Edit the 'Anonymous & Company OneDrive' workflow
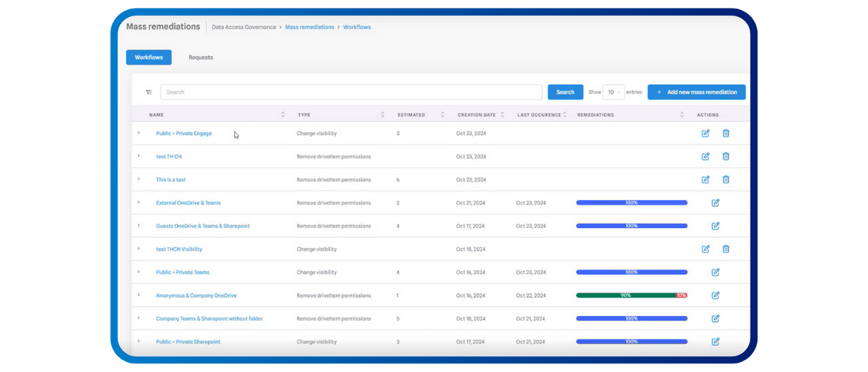Image resolution: width=868 pixels, height=372 pixels. click(715, 295)
